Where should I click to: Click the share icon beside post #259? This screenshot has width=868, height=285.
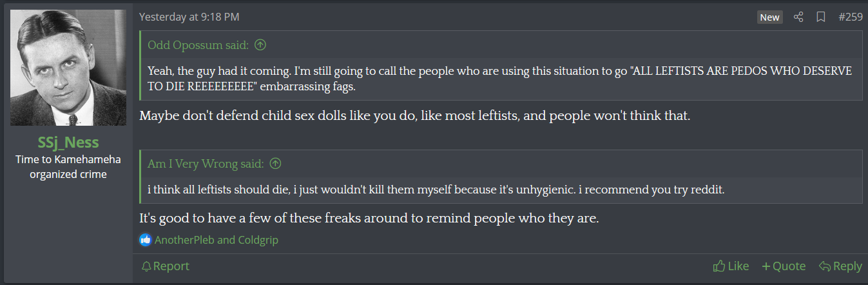pyautogui.click(x=798, y=17)
